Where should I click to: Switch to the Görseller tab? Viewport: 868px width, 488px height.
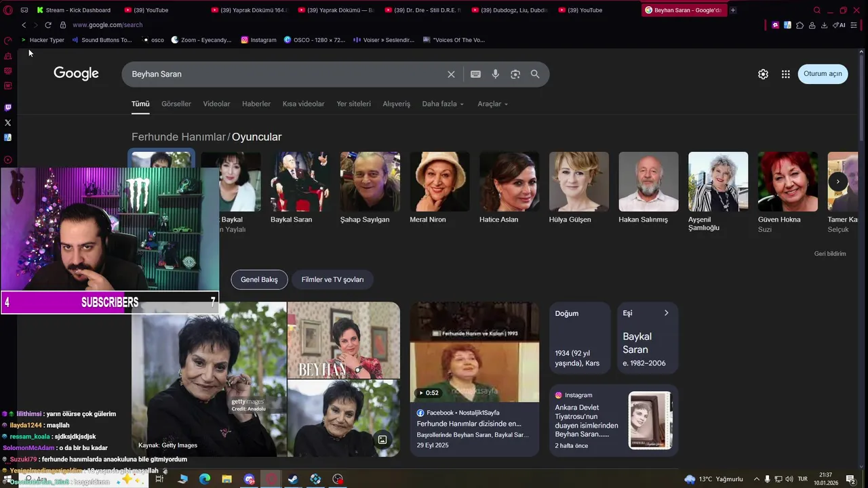click(176, 104)
